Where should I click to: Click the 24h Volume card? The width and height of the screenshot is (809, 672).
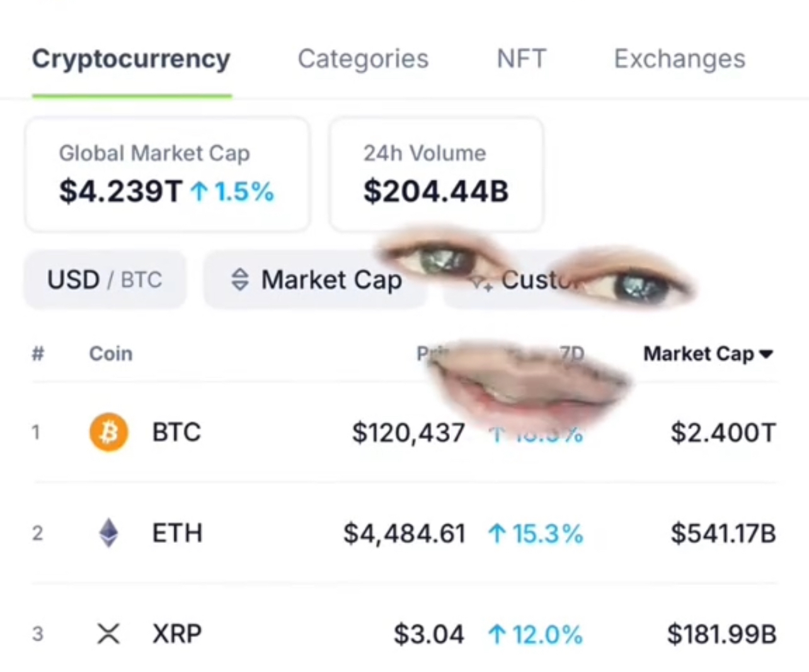(435, 174)
